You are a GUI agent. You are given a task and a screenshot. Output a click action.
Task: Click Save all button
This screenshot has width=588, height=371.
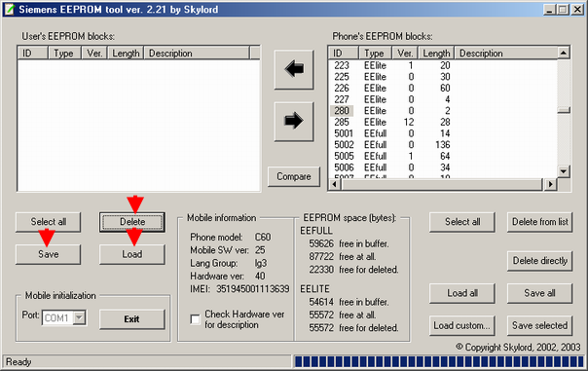pyautogui.click(x=540, y=293)
